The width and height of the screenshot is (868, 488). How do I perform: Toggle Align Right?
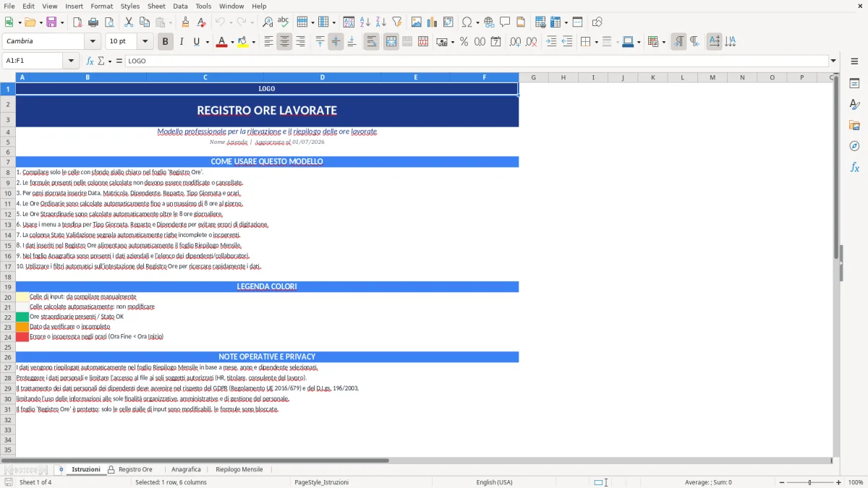[x=300, y=42]
